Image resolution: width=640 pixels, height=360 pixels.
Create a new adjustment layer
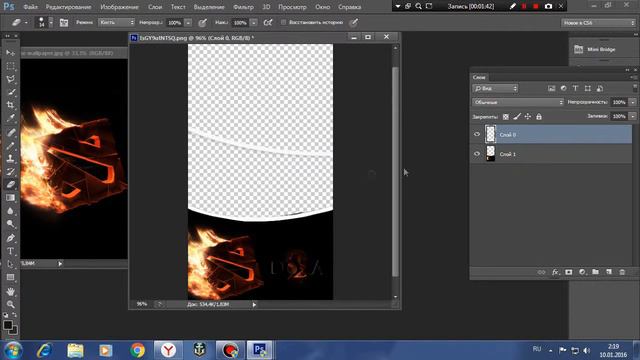[x=582, y=272]
